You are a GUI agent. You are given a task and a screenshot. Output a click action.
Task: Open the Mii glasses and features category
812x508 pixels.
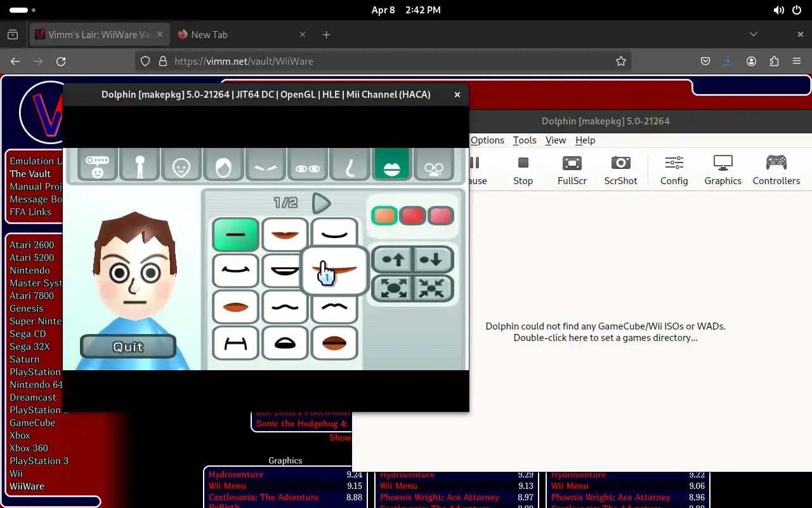click(x=434, y=164)
